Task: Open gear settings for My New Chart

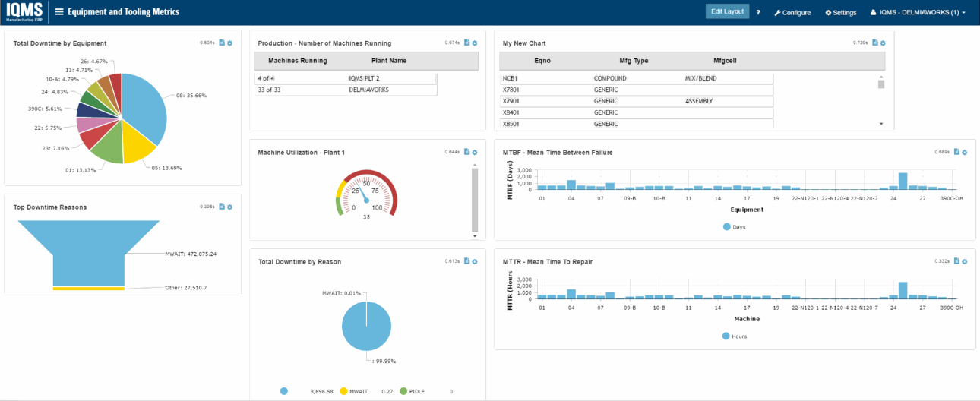Action: pyautogui.click(x=883, y=43)
